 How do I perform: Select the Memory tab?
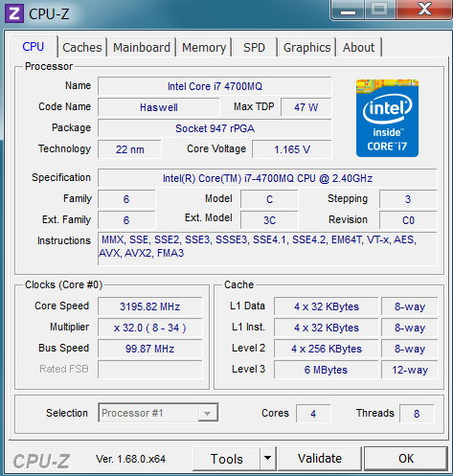(204, 48)
